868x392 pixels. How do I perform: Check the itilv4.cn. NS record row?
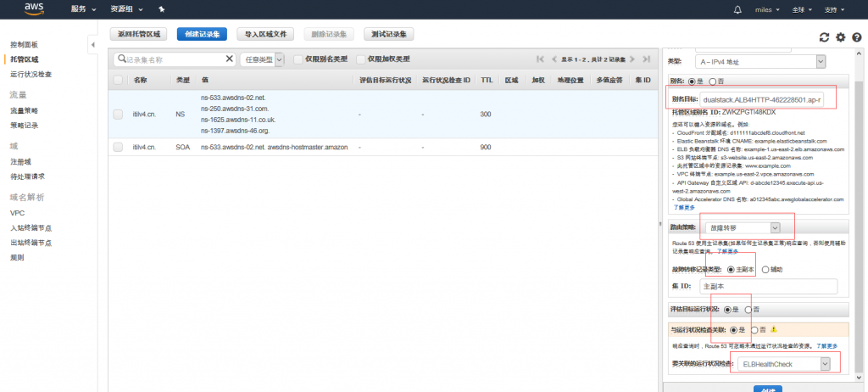pyautogui.click(x=118, y=115)
